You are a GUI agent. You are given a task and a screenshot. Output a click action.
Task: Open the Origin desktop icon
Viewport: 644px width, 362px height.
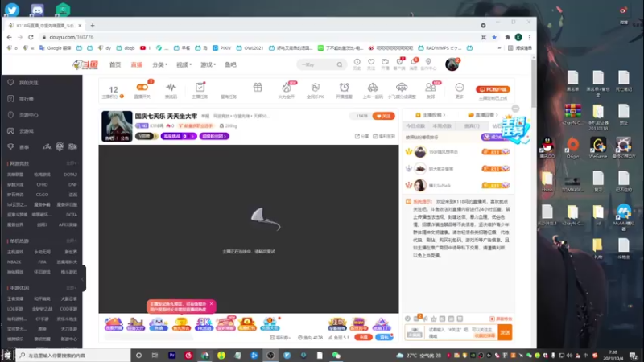pyautogui.click(x=572, y=148)
